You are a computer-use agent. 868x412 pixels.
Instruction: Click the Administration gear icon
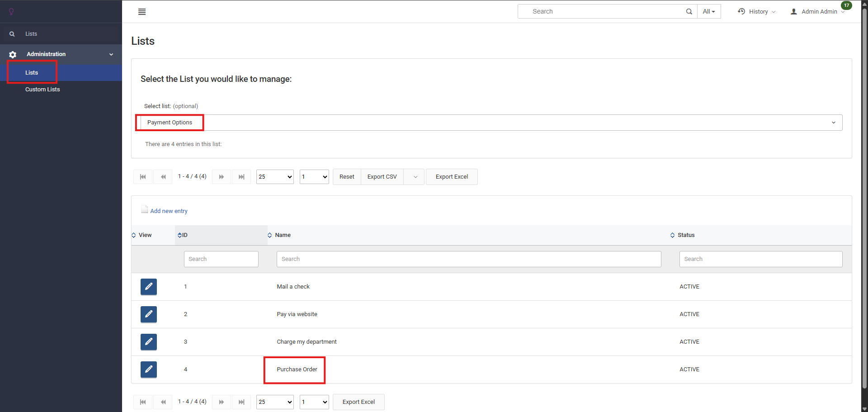13,54
